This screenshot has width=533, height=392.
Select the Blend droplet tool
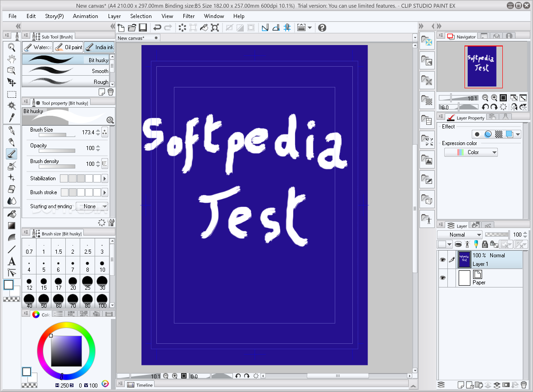[12, 201]
